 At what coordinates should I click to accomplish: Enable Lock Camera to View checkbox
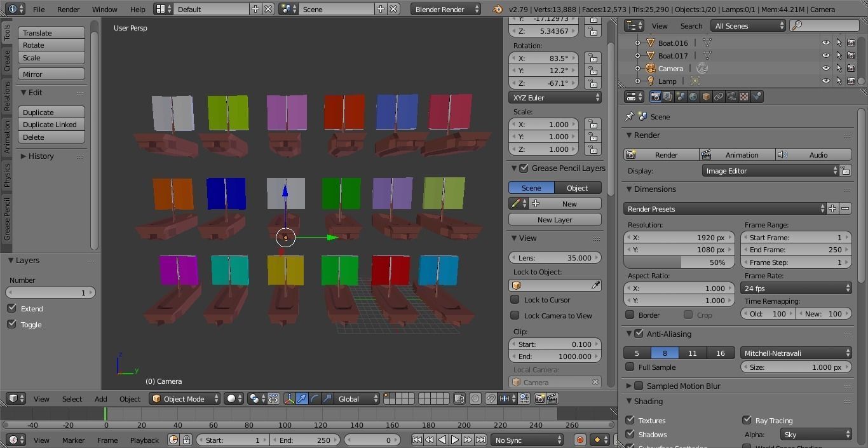[515, 315]
